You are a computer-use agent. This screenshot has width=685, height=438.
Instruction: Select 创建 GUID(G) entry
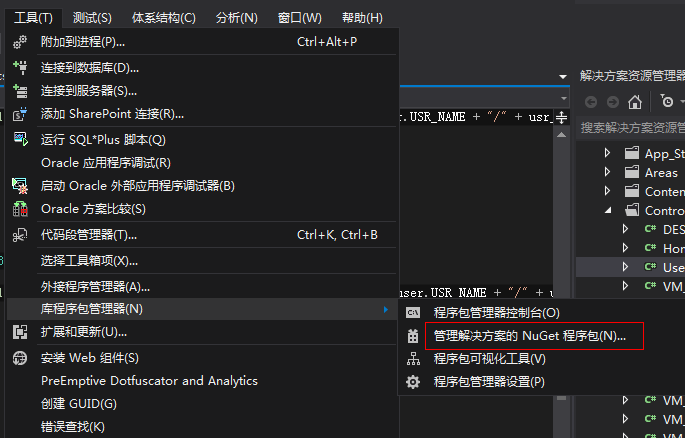[201, 404]
